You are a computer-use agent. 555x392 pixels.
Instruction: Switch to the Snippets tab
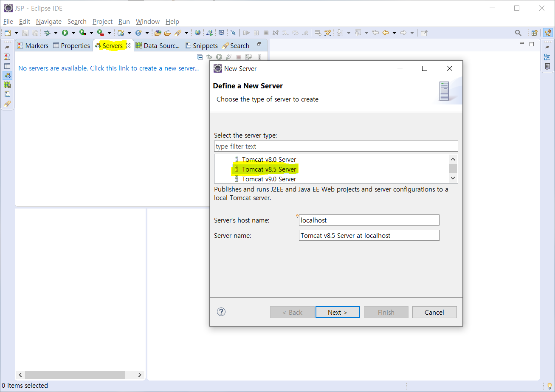[202, 45]
